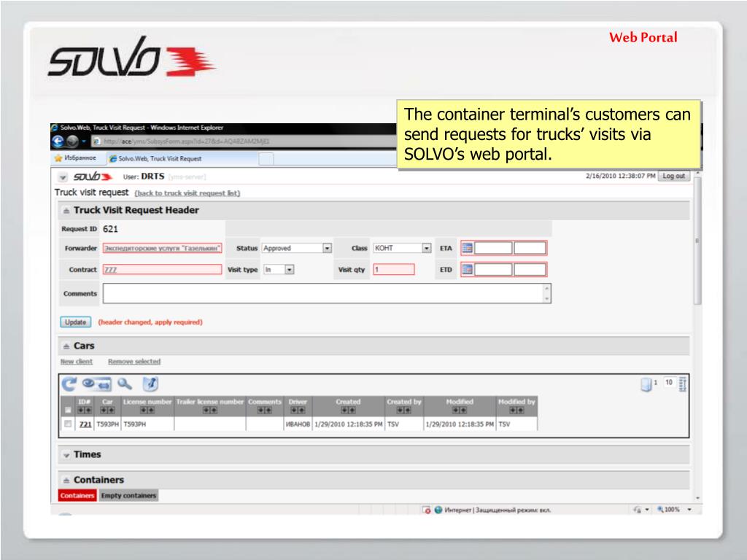The width and height of the screenshot is (747, 560).
Task: Sort by Trailer license number arrows
Action: (209, 410)
